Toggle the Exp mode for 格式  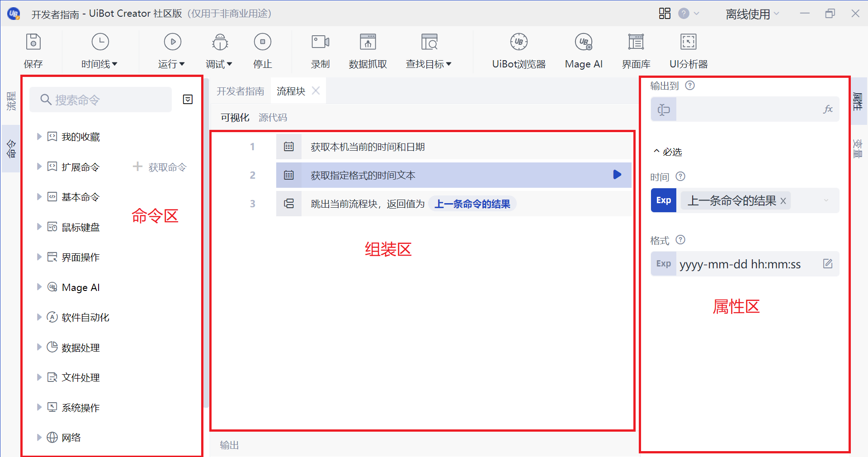[x=664, y=264]
